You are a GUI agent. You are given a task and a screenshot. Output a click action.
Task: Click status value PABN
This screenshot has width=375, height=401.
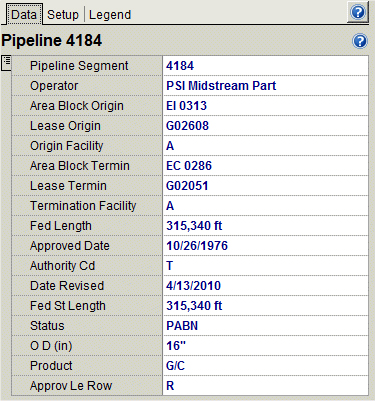coord(182,326)
